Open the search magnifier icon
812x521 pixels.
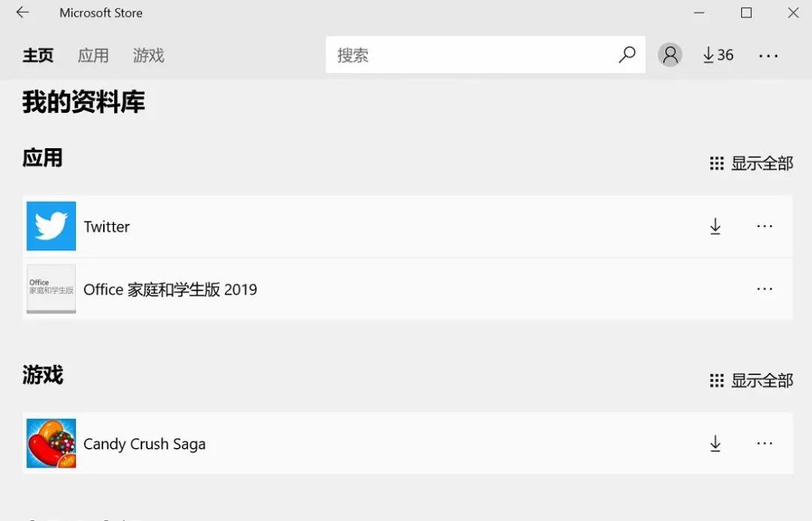click(627, 54)
